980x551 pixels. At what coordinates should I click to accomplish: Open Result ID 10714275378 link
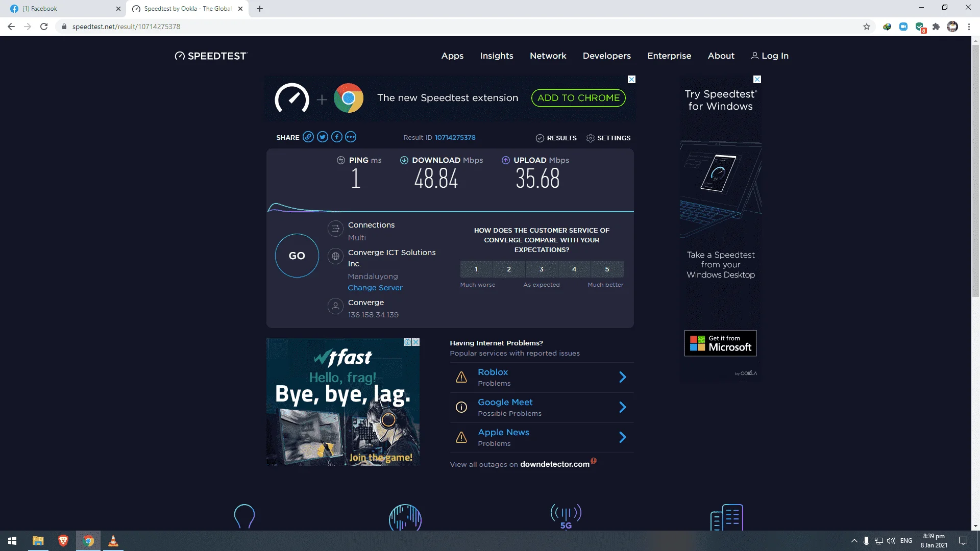tap(455, 137)
